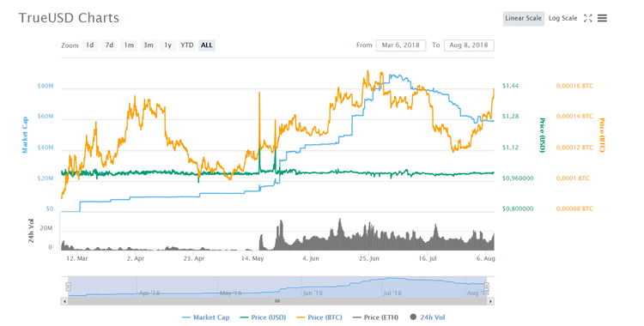Viewport: 644px width, 326px height.
Task: Toggle Market Cap series in legend
Action: [206, 317]
